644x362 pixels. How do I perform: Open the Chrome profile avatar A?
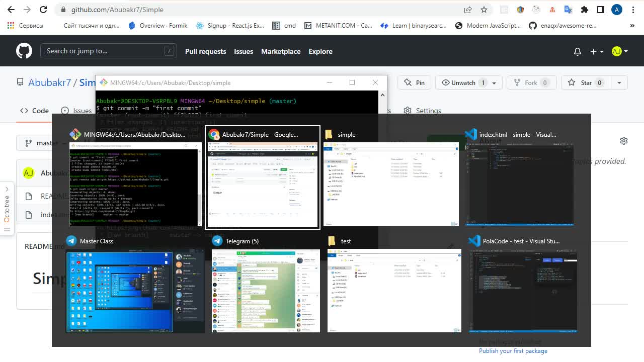(x=617, y=10)
